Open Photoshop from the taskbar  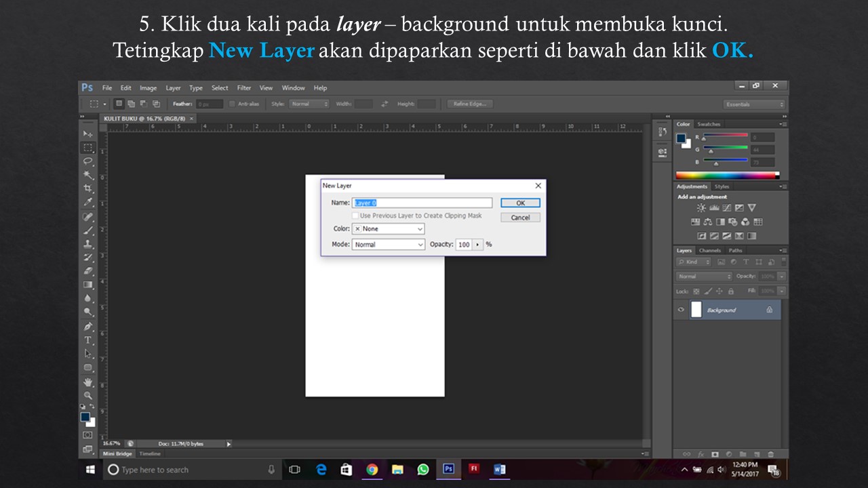coord(448,468)
